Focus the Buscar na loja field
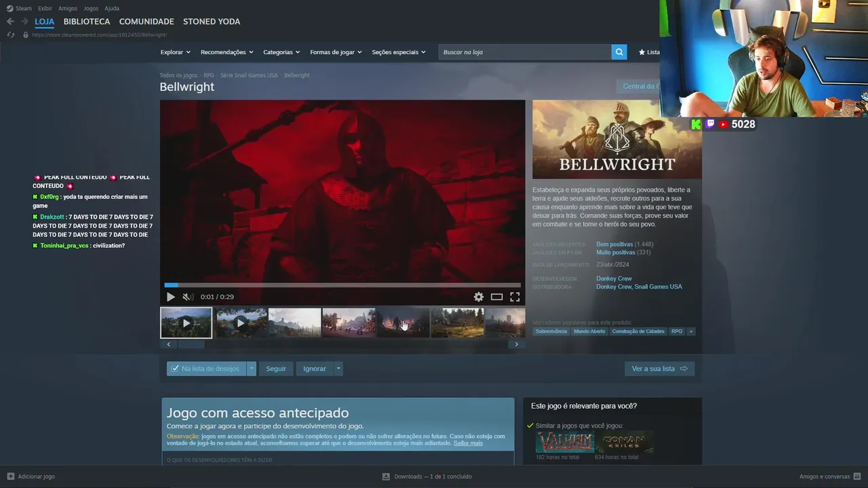 [x=525, y=52]
